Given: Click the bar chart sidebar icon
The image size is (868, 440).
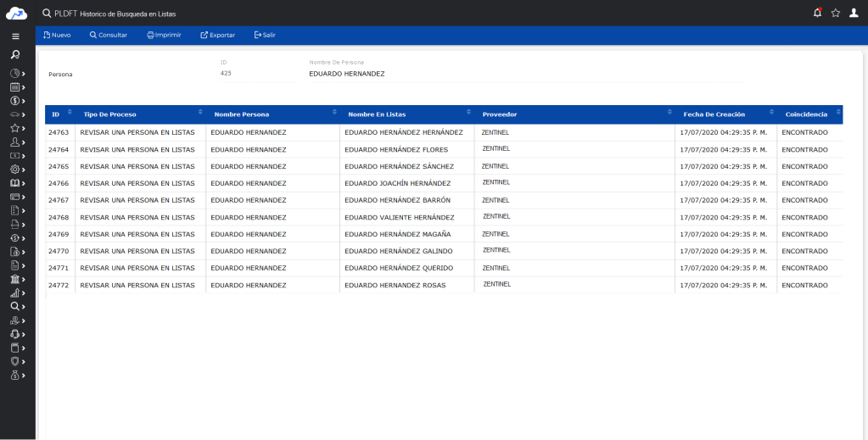Looking at the screenshot, I should point(15,292).
